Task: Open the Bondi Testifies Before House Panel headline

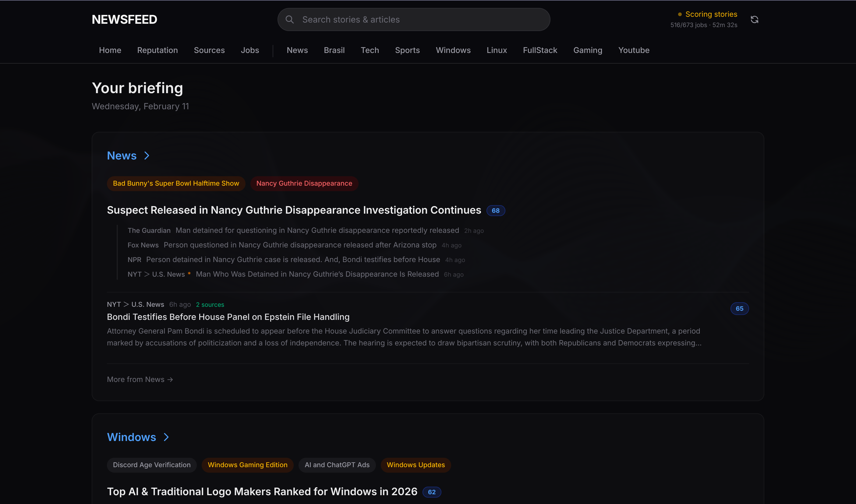Action: 228,317
